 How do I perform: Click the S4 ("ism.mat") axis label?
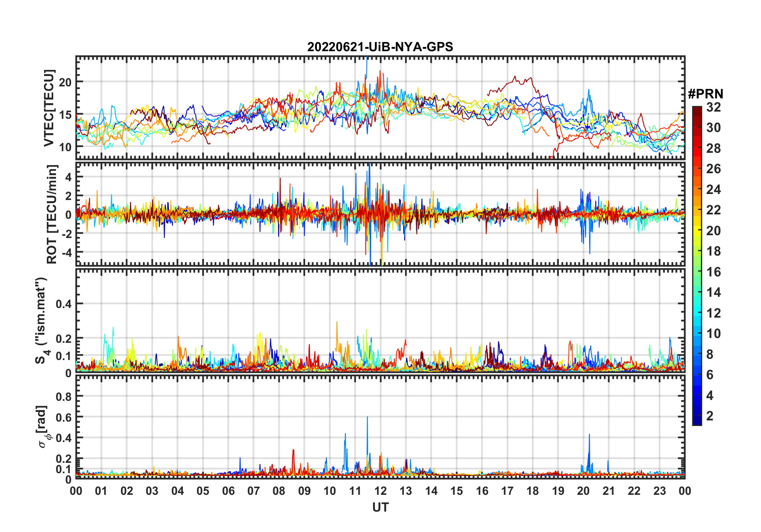click(x=42, y=320)
